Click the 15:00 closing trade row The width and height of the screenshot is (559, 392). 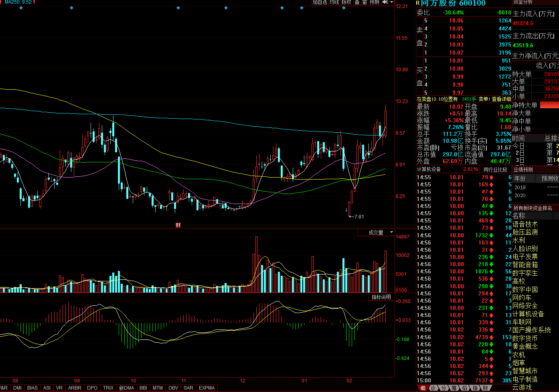pos(464,380)
